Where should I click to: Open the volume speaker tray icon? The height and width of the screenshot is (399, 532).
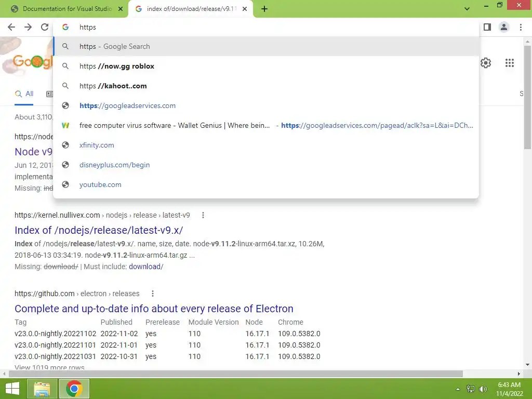[483, 389]
